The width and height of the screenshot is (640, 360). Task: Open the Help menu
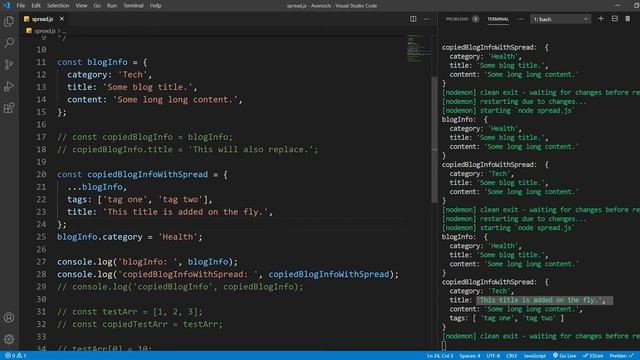coord(156,5)
